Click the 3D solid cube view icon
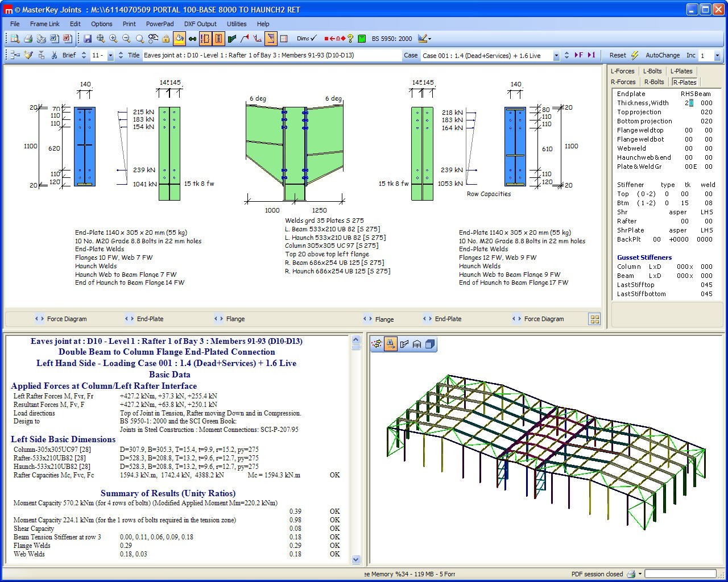This screenshot has width=728, height=582. (430, 344)
